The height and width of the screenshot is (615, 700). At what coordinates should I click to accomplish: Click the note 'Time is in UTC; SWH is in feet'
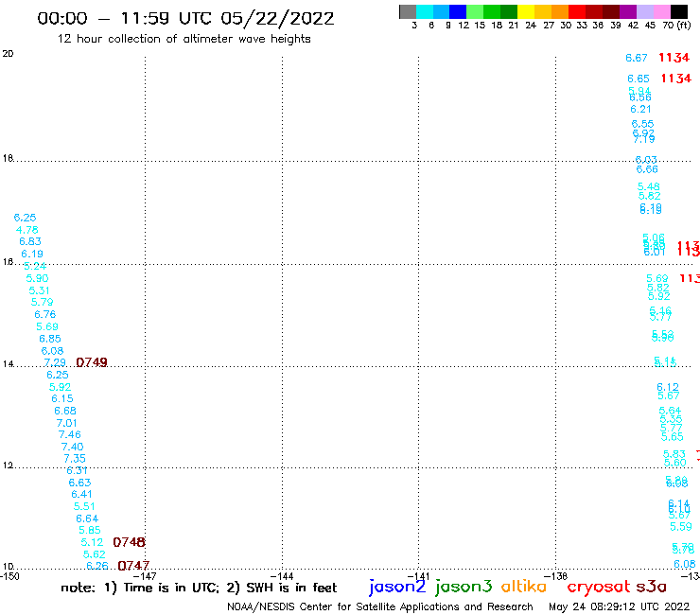pos(199,588)
